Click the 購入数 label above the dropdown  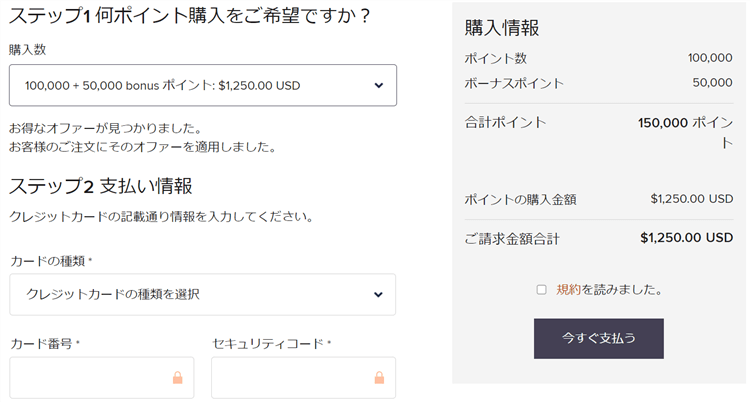[x=27, y=49]
